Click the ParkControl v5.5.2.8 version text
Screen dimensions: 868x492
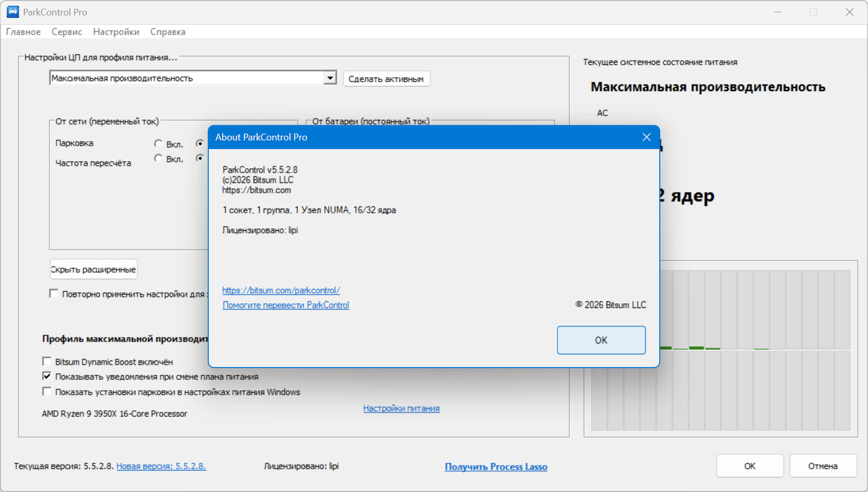pyautogui.click(x=260, y=170)
